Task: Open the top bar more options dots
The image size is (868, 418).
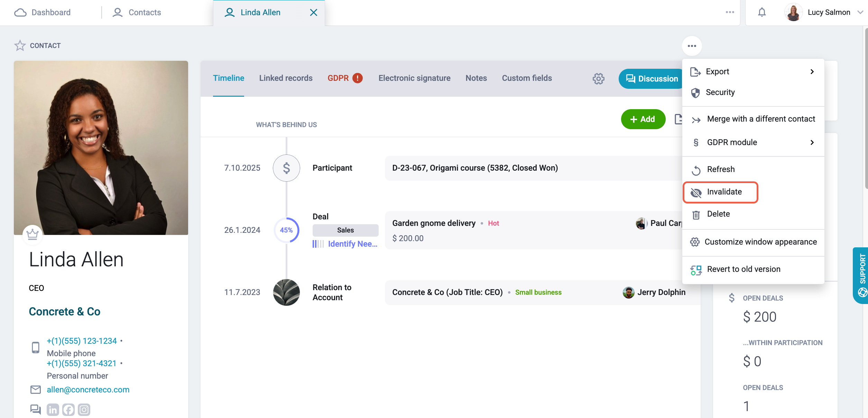Action: 730,12
